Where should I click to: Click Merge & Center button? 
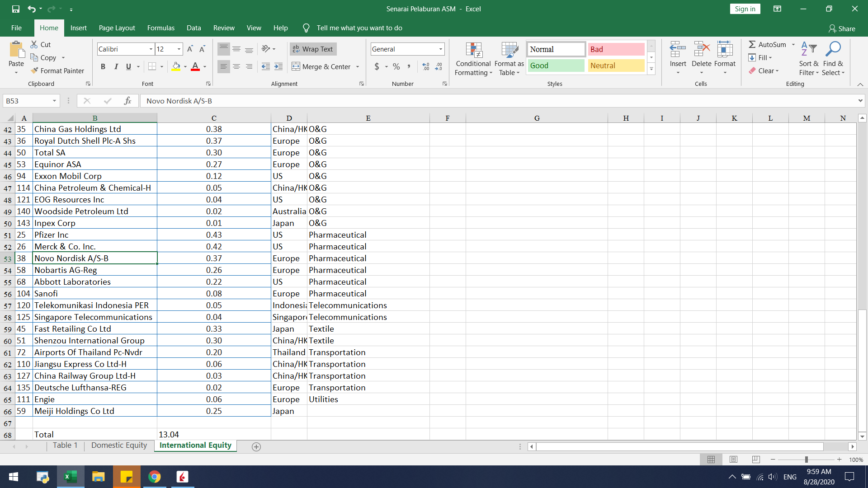point(321,66)
